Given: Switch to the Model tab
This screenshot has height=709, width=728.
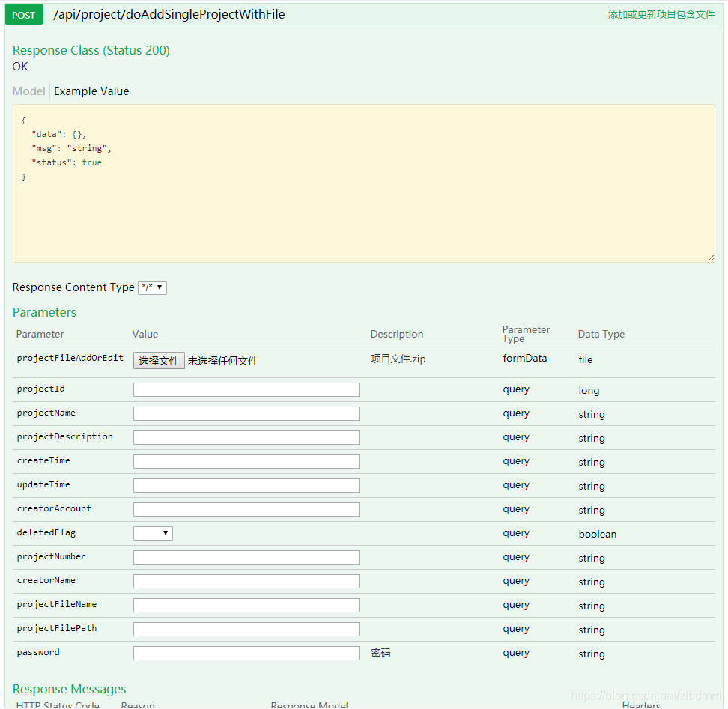Looking at the screenshot, I should click(x=28, y=91).
